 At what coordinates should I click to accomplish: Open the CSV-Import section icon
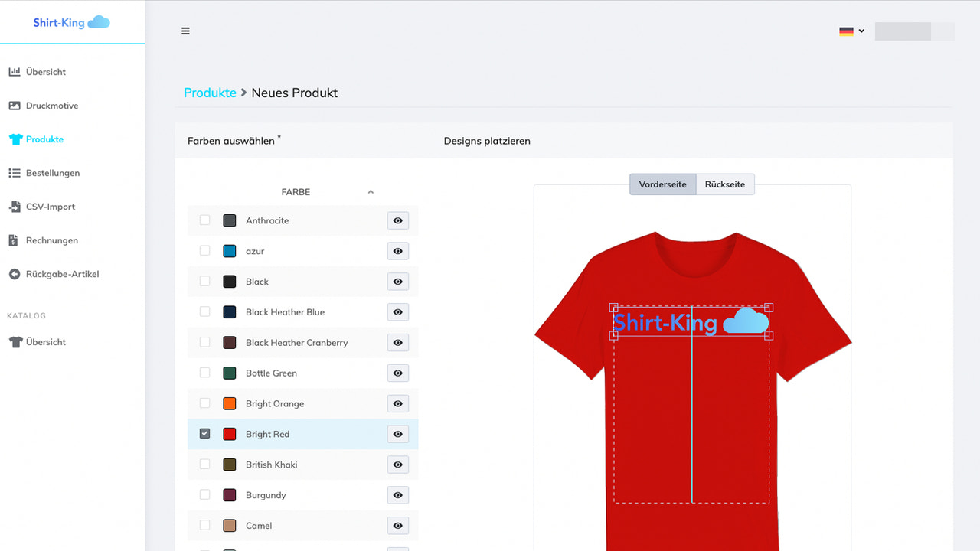tap(16, 206)
